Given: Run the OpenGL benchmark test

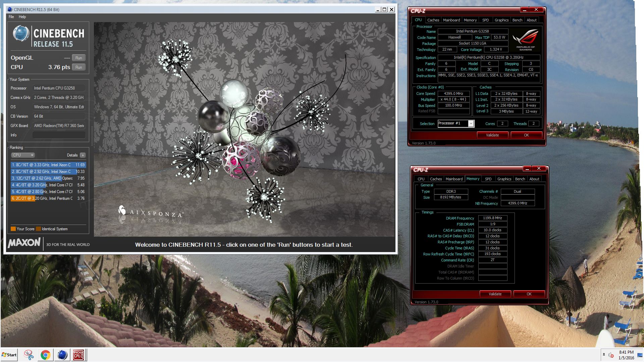Looking at the screenshot, I should pyautogui.click(x=78, y=58).
